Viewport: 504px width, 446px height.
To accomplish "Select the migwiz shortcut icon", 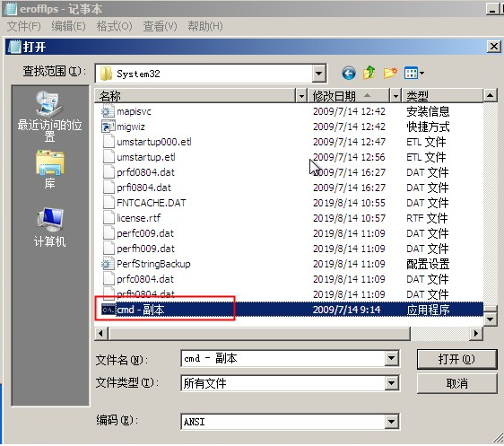I will click(x=108, y=127).
